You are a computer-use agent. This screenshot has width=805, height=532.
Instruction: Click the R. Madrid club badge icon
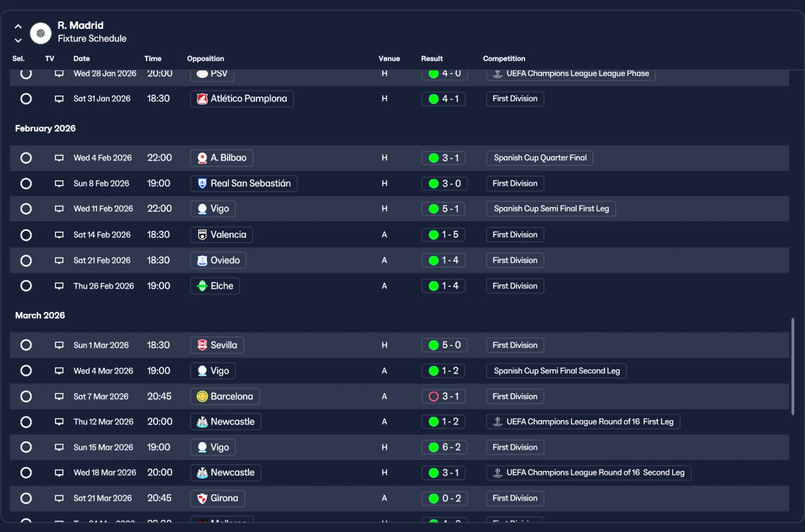click(41, 33)
